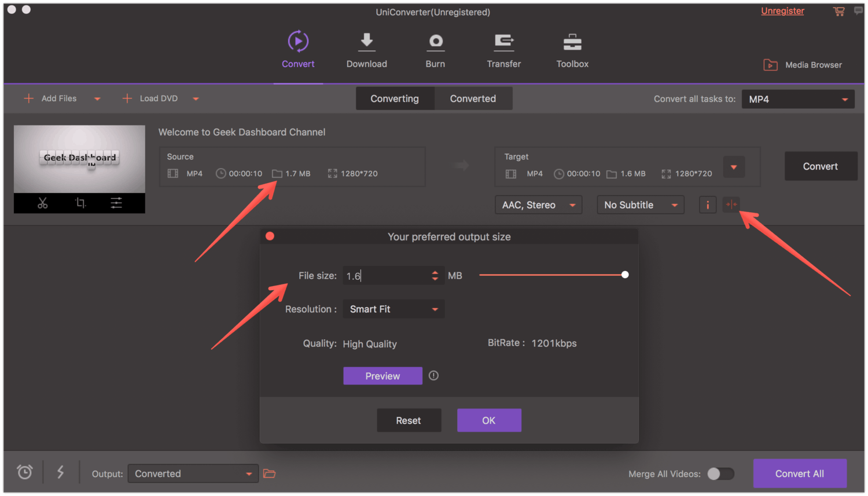The image size is (868, 496).
Task: Open the No Subtitle dropdown
Action: 640,205
